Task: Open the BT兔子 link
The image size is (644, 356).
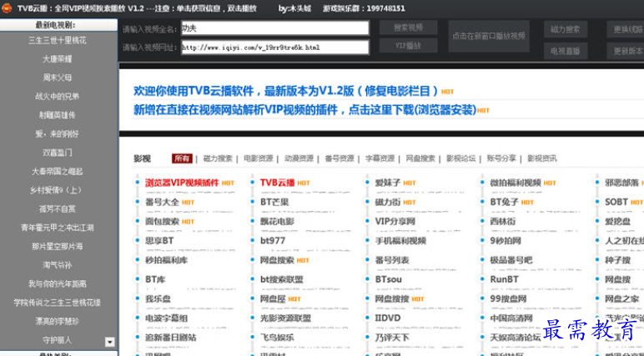Action: coord(505,202)
